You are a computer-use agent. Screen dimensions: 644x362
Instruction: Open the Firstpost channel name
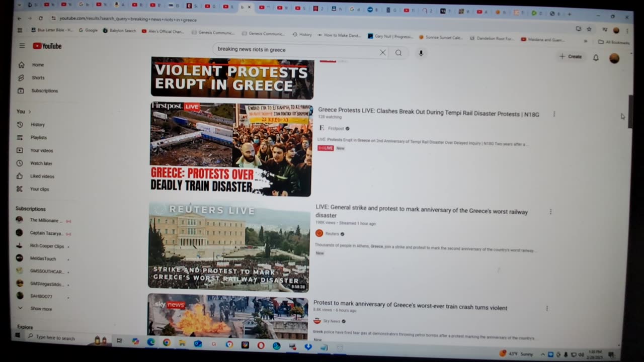pyautogui.click(x=336, y=129)
